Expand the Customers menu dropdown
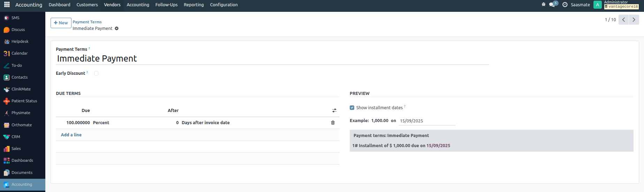This screenshot has height=192, width=644. [x=87, y=5]
